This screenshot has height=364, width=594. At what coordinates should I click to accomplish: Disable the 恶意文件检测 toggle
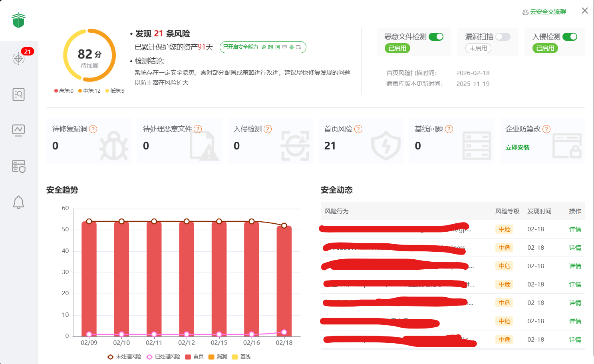click(x=436, y=37)
